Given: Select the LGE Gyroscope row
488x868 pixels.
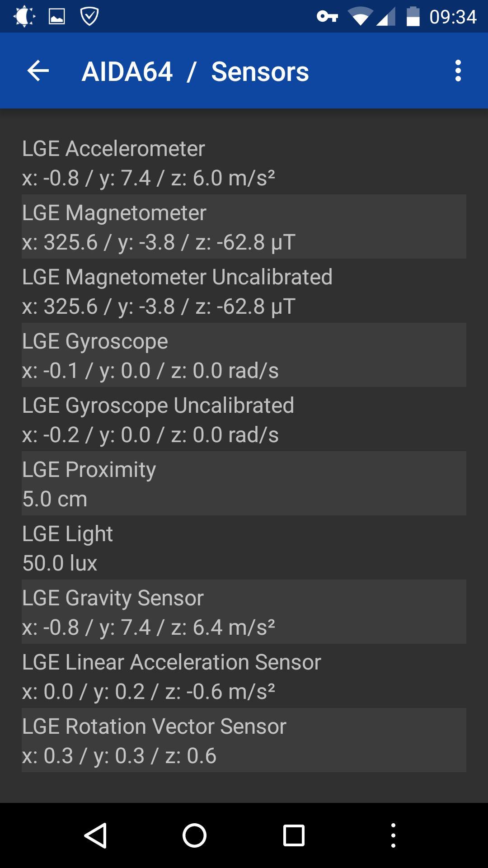Looking at the screenshot, I should pyautogui.click(x=244, y=355).
